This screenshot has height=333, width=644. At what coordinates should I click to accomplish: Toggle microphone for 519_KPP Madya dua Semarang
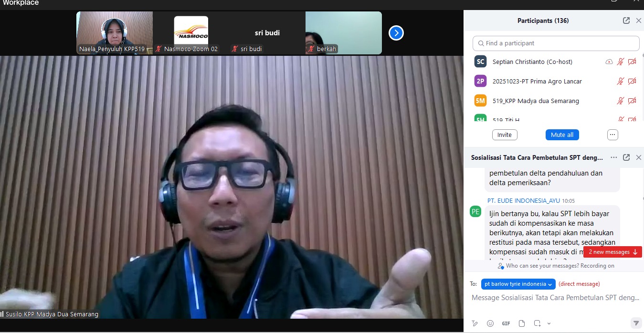click(620, 101)
